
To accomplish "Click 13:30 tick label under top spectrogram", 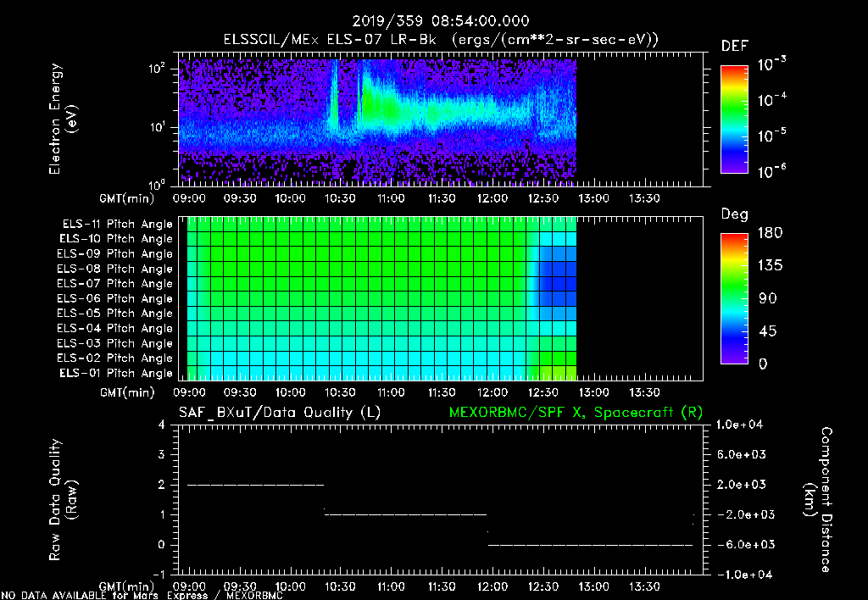I will coord(644,198).
